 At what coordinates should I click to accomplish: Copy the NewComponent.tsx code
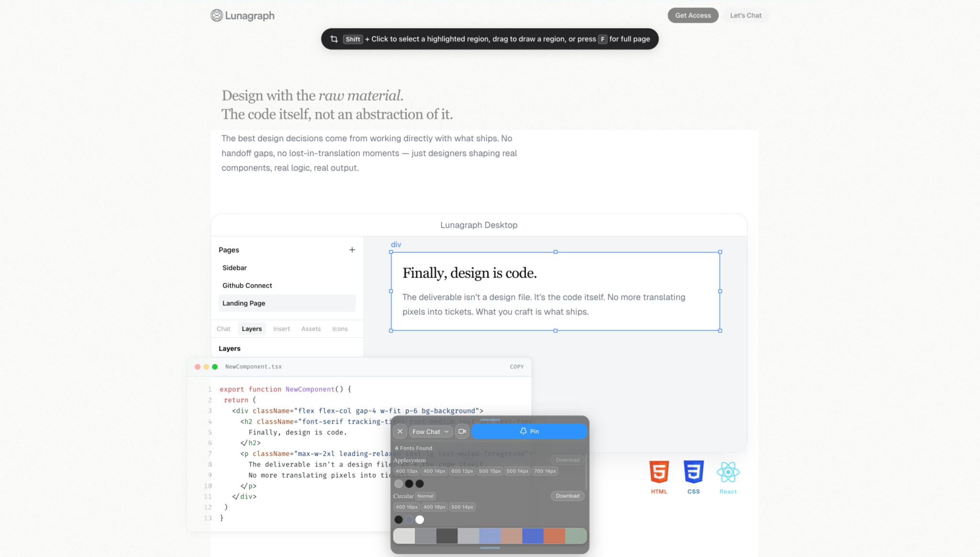click(517, 367)
